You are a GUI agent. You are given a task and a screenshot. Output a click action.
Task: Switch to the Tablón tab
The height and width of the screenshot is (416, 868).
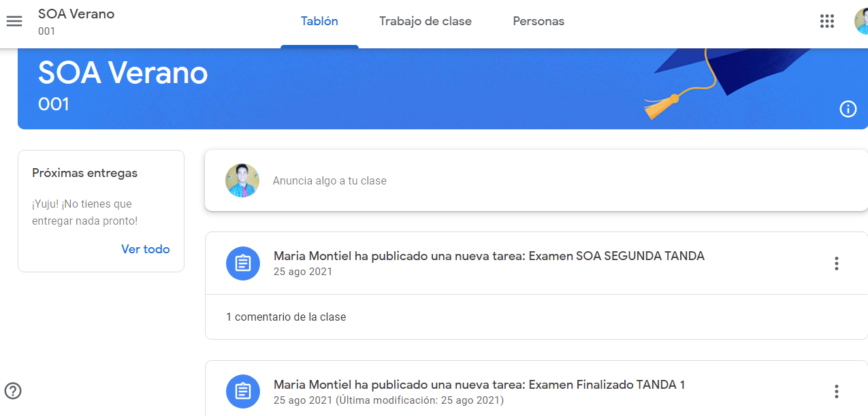click(319, 21)
